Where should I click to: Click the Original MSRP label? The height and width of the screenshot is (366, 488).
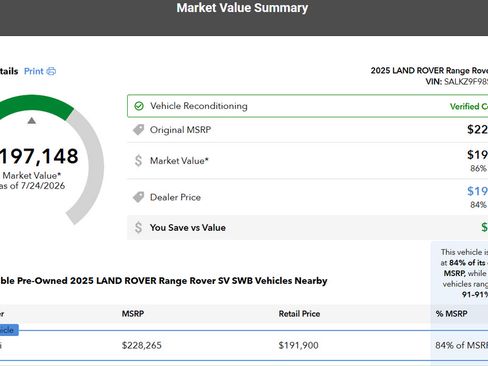coord(180,130)
